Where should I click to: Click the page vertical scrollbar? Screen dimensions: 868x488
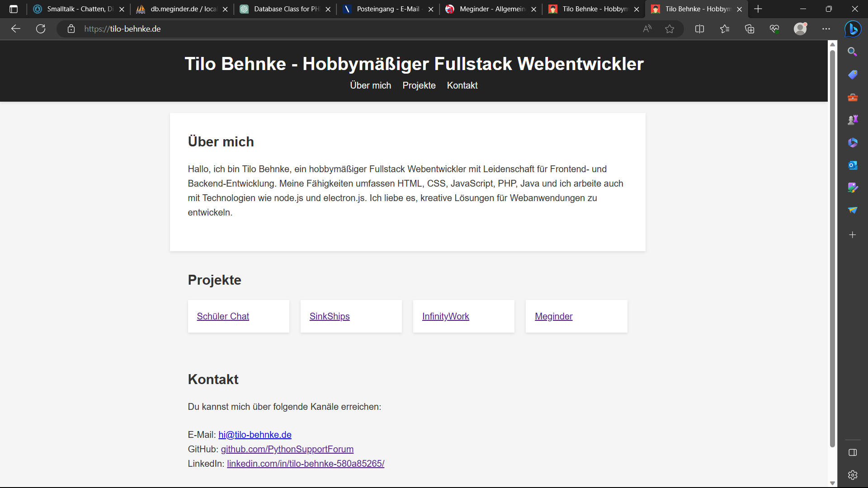pos(832,249)
